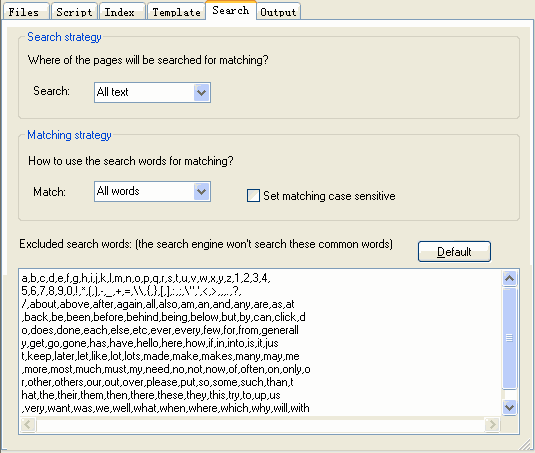Screen dimensions: 535x453
Task: Switch to the Script tab
Action: click(x=74, y=11)
